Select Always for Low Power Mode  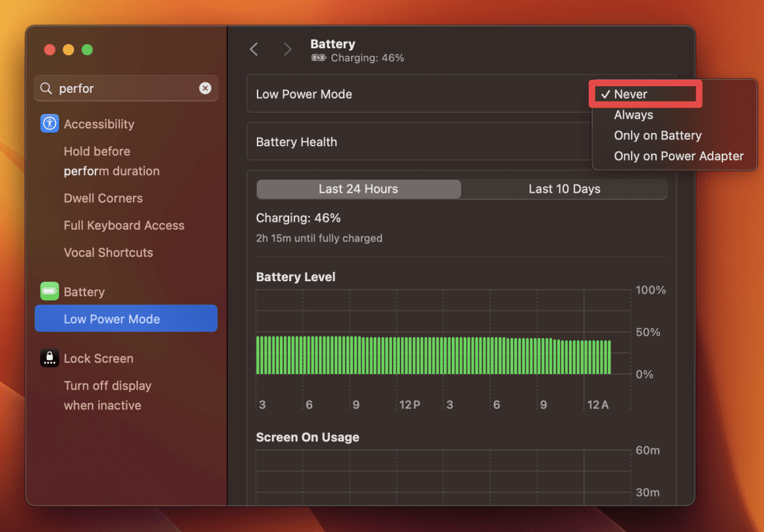[633, 115]
